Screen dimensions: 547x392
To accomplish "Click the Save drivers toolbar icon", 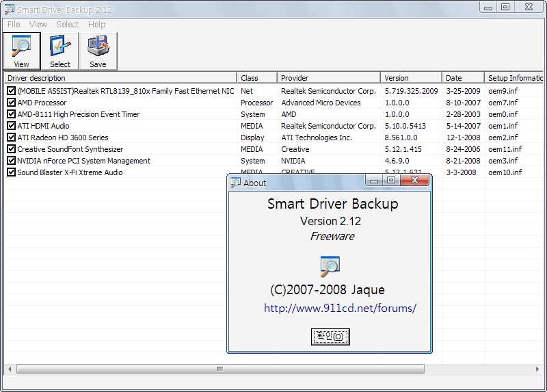I will [x=98, y=51].
